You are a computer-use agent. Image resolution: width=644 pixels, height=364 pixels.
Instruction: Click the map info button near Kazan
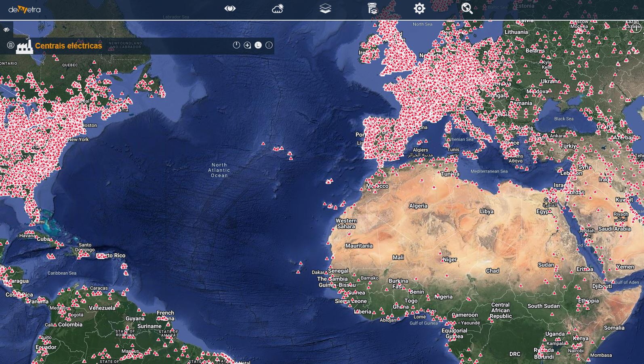pos(636,29)
